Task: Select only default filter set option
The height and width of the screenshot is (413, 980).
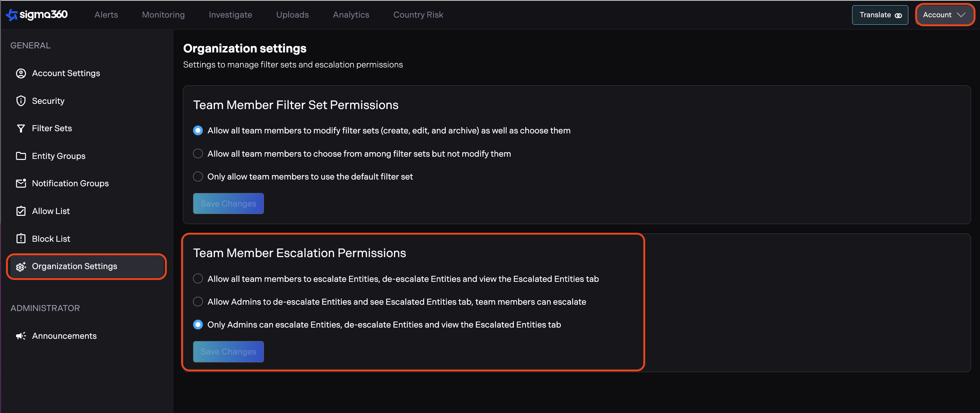Action: click(198, 177)
